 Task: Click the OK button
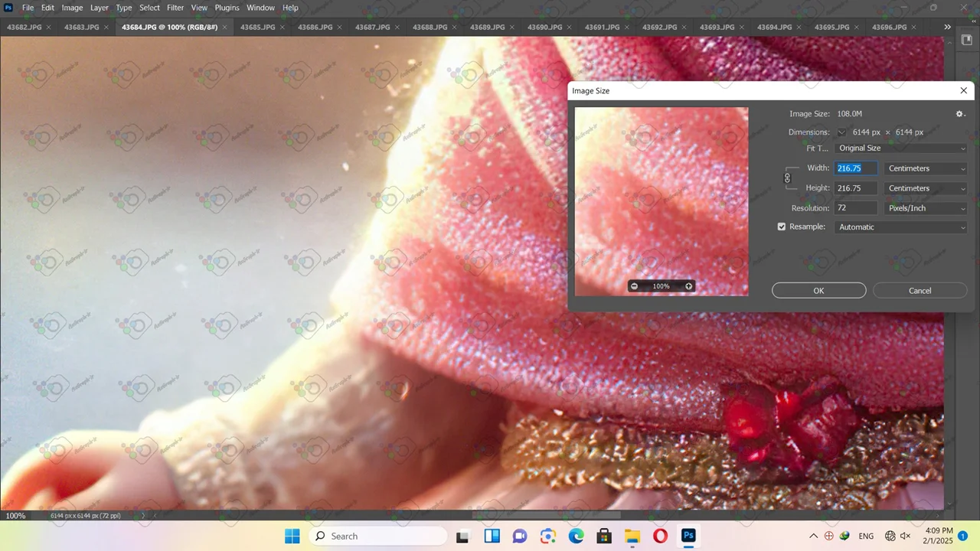click(818, 291)
